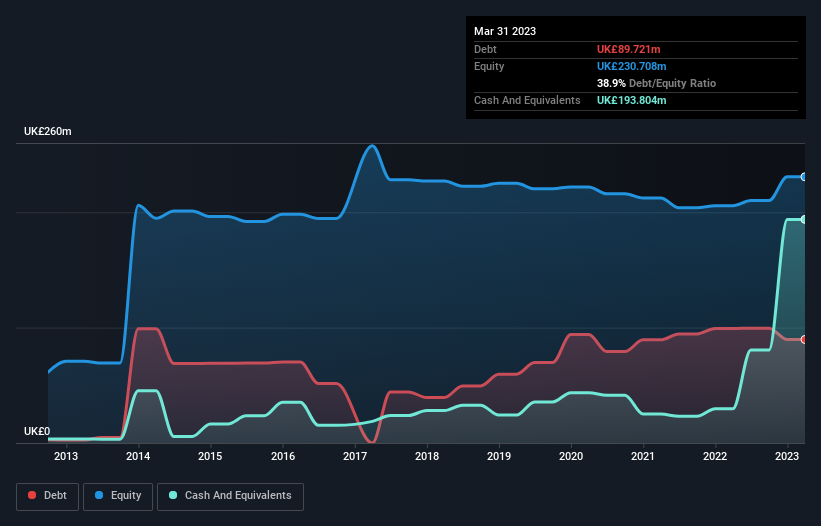Click the Equity peak at 2017

pyautogui.click(x=372, y=146)
